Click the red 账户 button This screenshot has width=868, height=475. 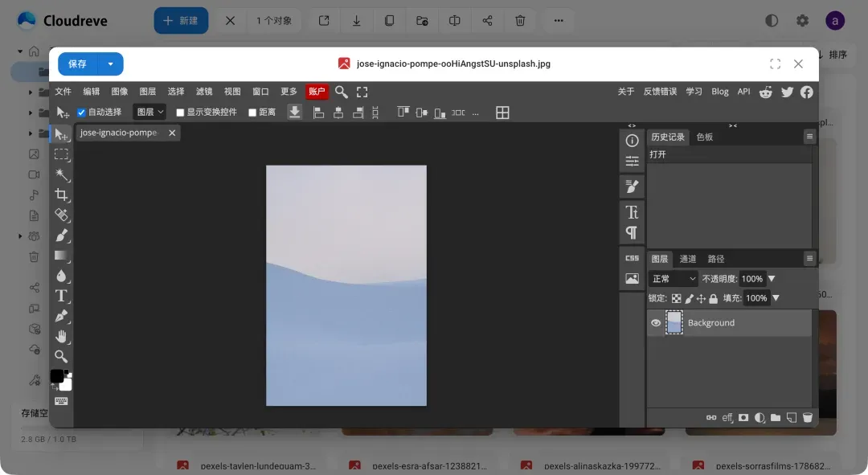[x=317, y=92]
